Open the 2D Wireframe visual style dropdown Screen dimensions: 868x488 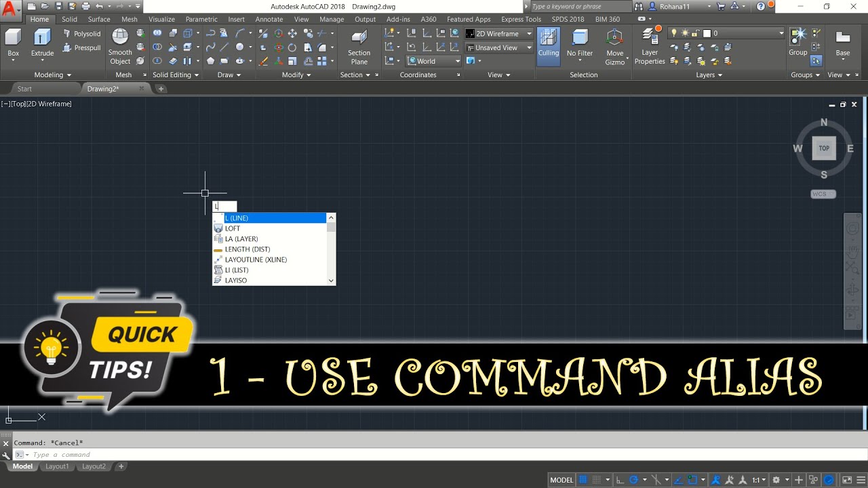pos(499,34)
